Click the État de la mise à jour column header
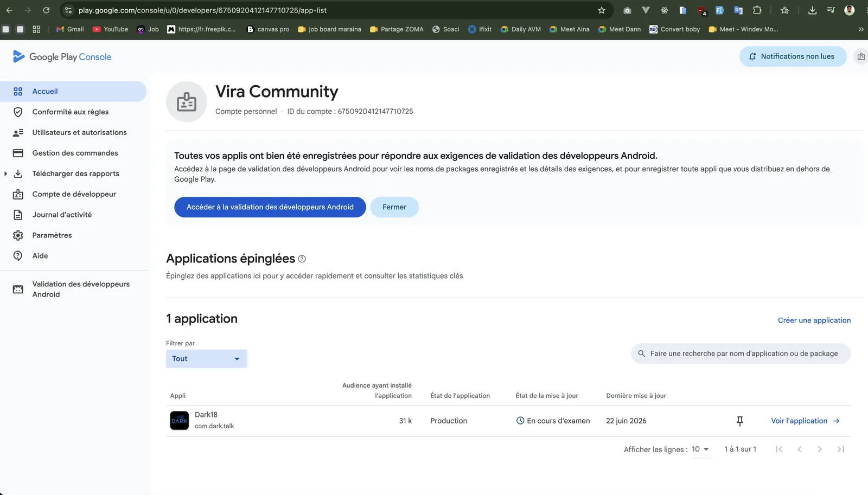Screen dimensions: 868x495 coord(547,396)
